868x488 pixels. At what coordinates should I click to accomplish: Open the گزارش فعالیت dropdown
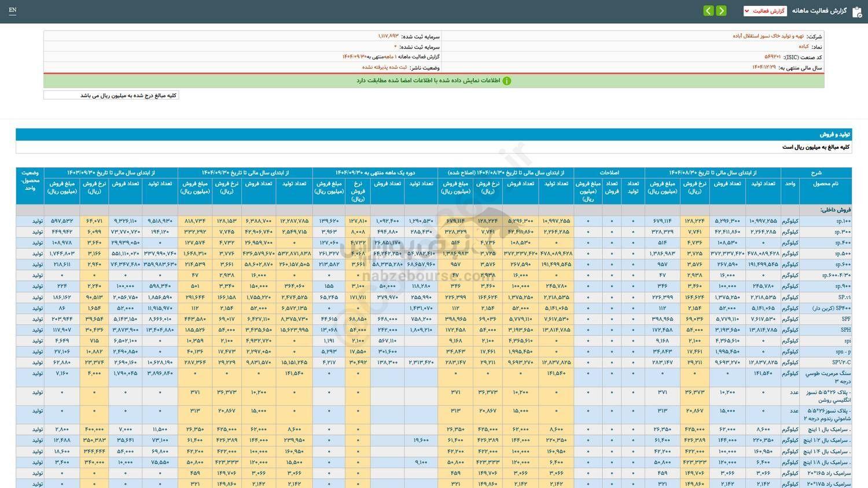click(764, 11)
